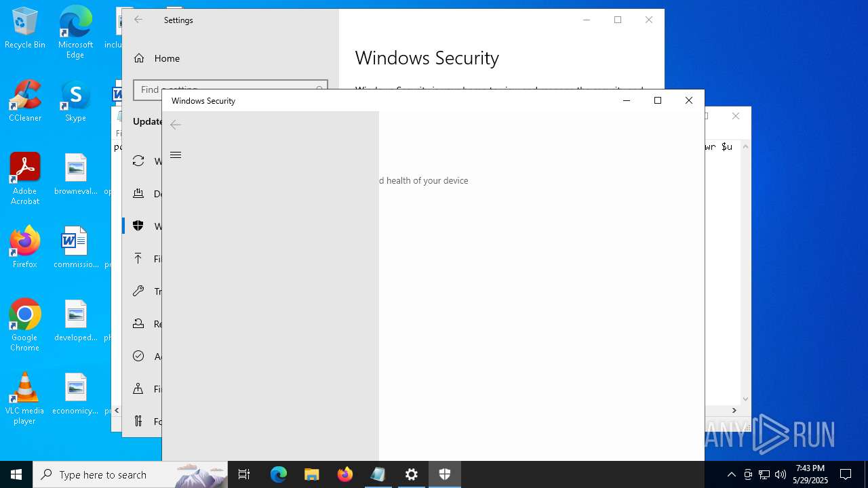Minimize the Windows Security window
868x488 pixels.
[x=627, y=100]
